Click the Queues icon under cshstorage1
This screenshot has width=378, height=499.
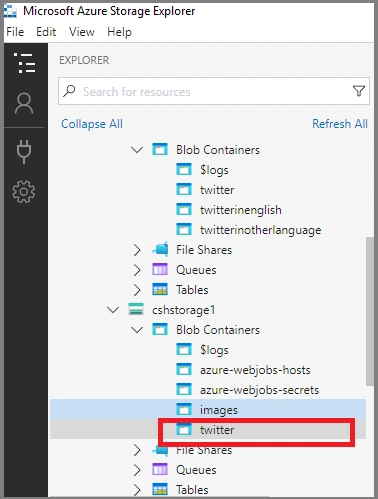tap(160, 469)
